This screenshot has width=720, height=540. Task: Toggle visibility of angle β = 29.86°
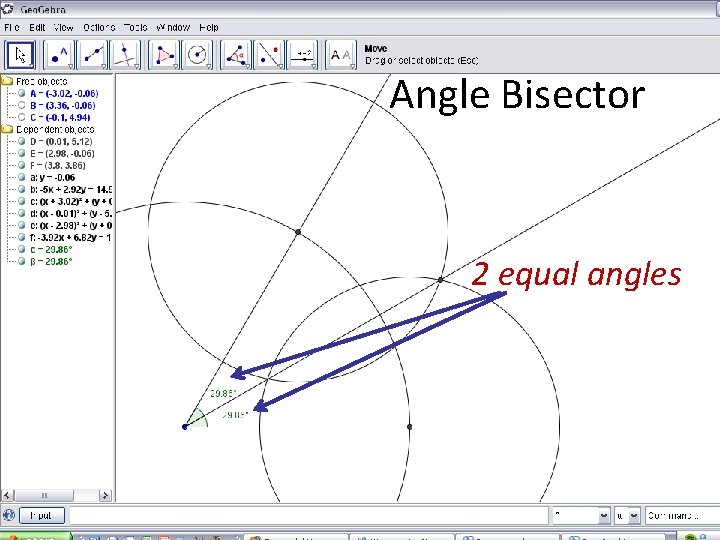pos(21,261)
